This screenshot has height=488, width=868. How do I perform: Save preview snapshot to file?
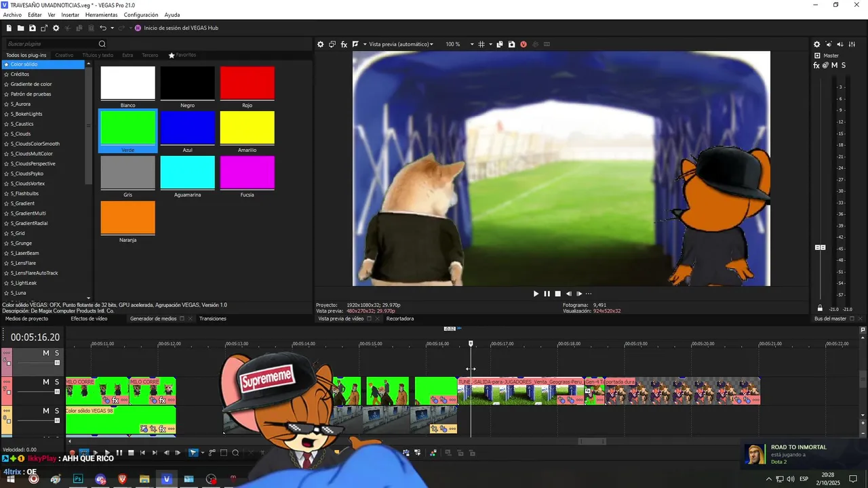pyautogui.click(x=511, y=44)
